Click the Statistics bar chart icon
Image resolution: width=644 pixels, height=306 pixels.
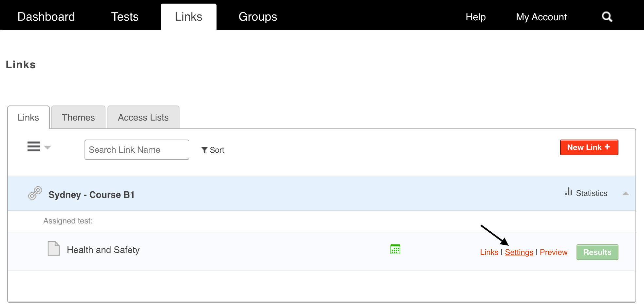(569, 192)
